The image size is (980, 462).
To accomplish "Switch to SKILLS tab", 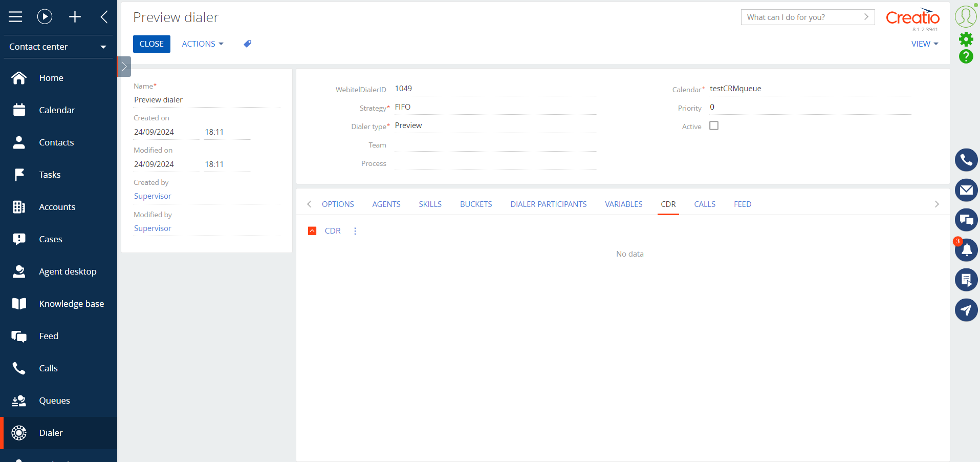I will 430,204.
